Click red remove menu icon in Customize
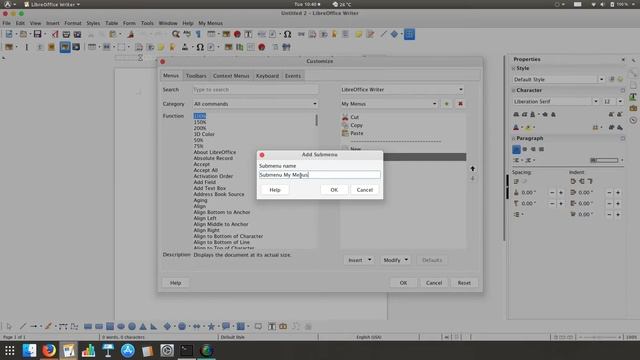This screenshot has height=360, width=640. tap(460, 104)
